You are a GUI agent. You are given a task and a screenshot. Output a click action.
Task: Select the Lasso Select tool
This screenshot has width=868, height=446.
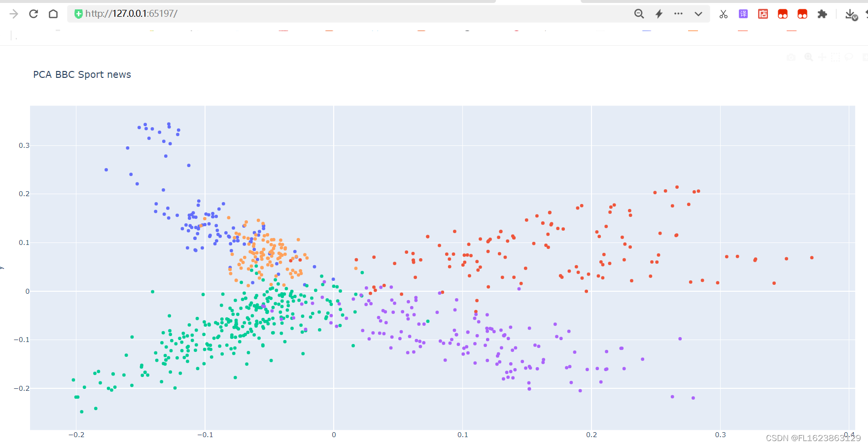(849, 57)
